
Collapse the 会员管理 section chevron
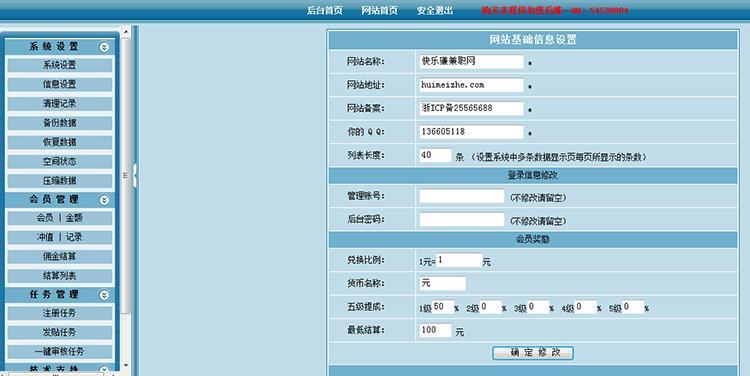click(x=104, y=200)
